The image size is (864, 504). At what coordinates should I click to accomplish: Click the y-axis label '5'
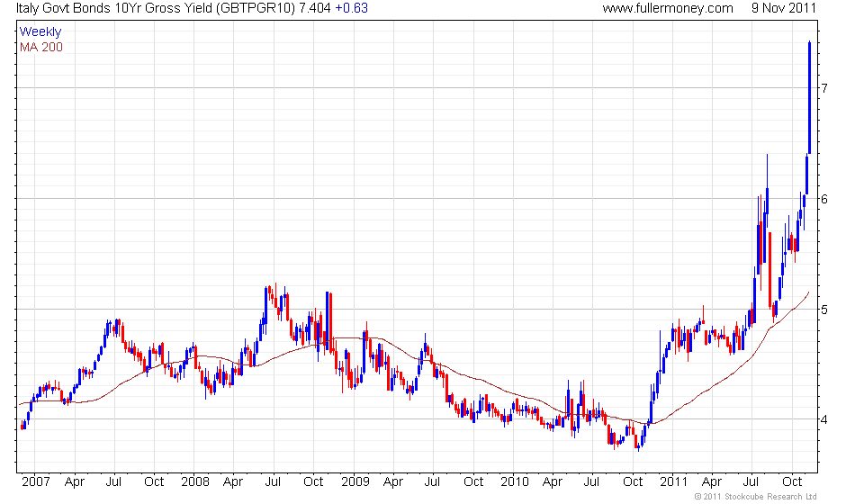pos(824,310)
